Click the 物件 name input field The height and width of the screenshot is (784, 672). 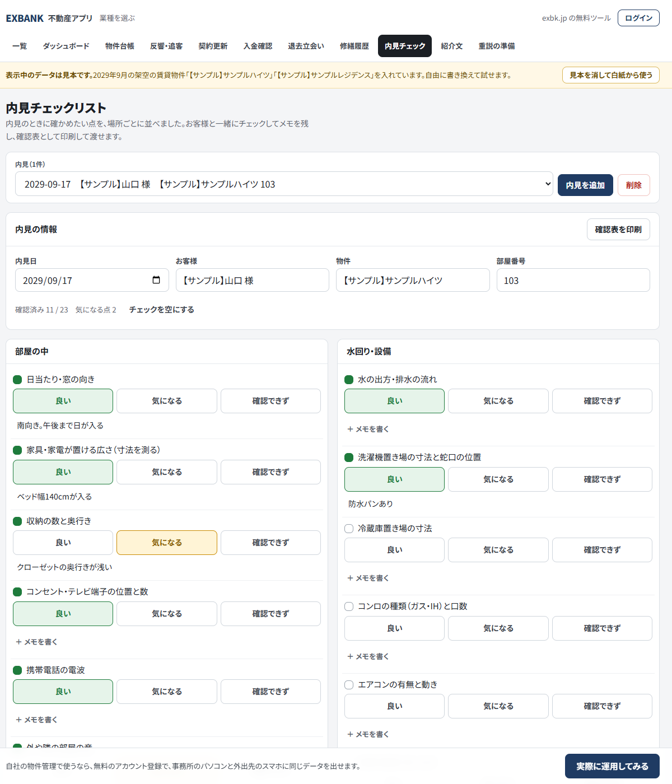coord(413,280)
